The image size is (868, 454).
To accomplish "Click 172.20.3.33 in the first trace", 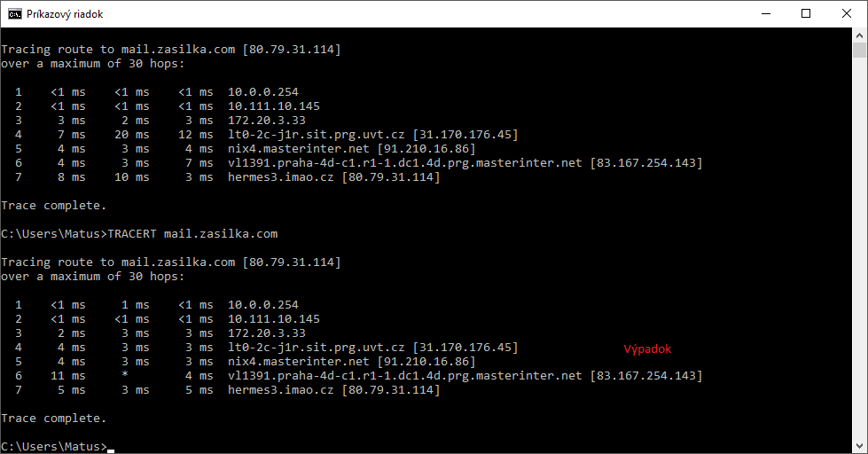I will pyautogui.click(x=267, y=121).
